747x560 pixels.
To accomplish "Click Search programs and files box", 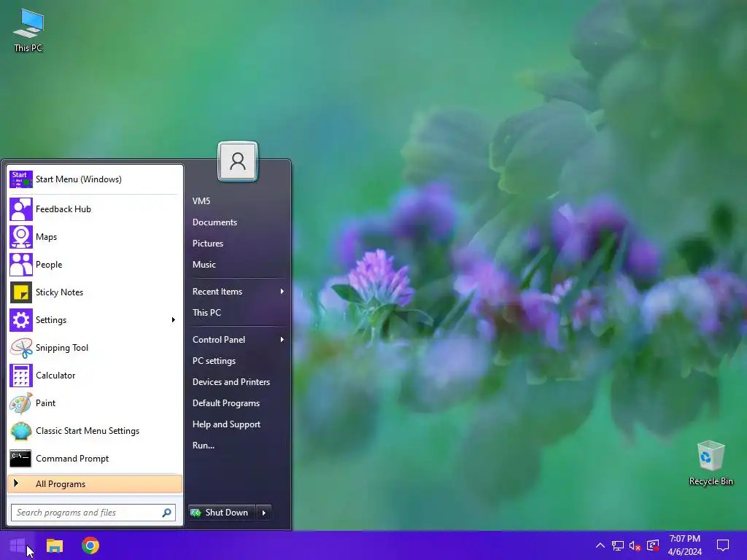I will point(93,513).
